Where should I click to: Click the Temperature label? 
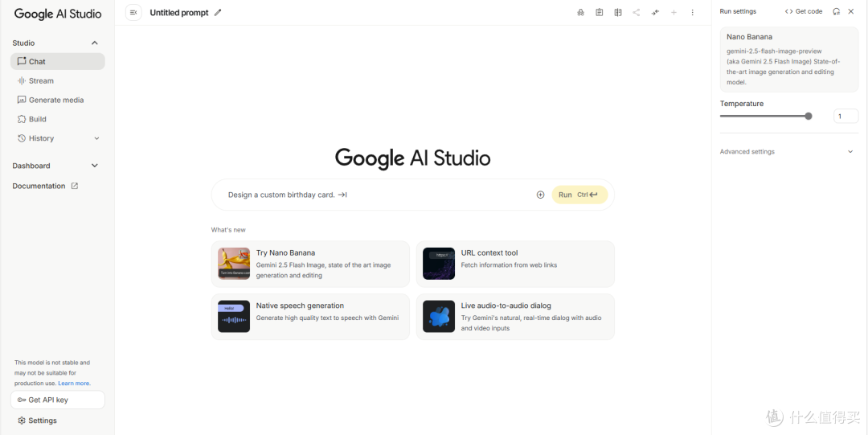pos(741,104)
